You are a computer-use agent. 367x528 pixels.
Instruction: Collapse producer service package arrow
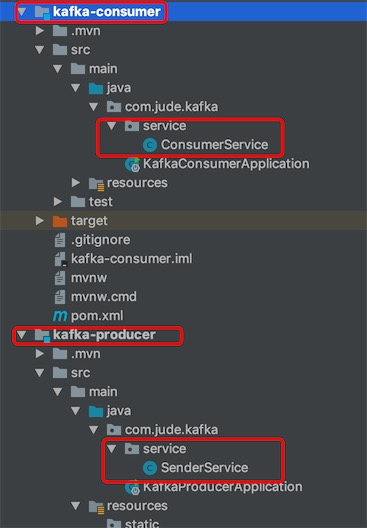[111, 449]
